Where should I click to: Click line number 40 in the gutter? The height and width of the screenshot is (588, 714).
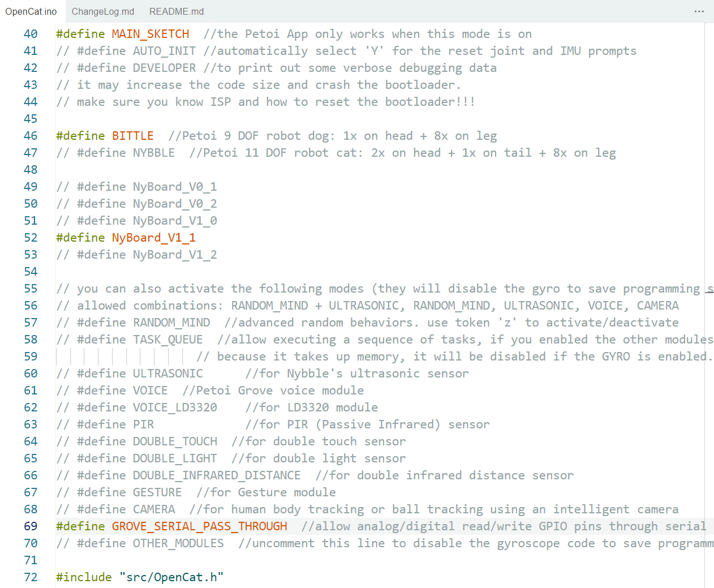[31, 34]
